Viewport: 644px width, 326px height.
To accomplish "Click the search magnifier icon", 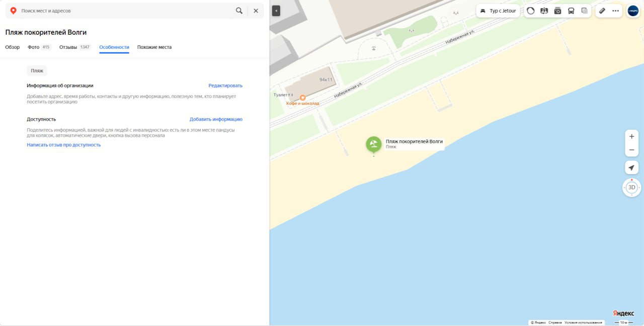I will (x=239, y=11).
